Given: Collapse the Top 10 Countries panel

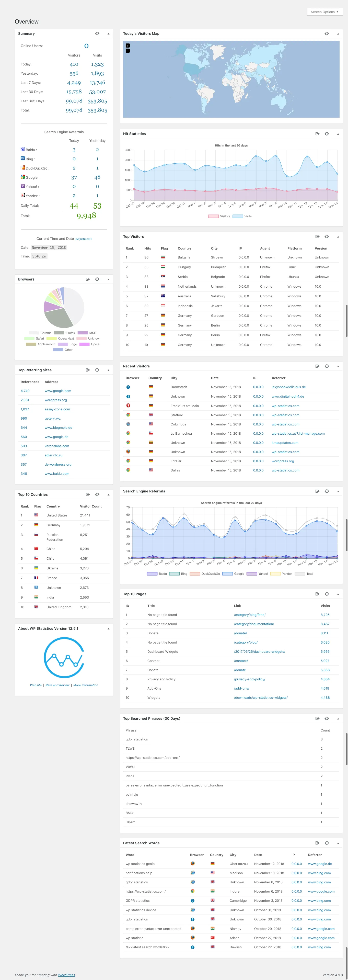Looking at the screenshot, I should [x=108, y=494].
